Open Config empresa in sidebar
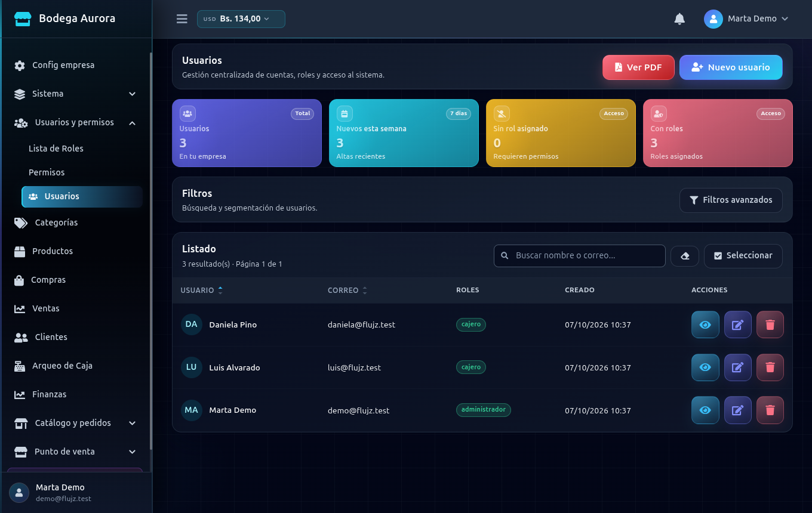The width and height of the screenshot is (812, 513). point(75,65)
